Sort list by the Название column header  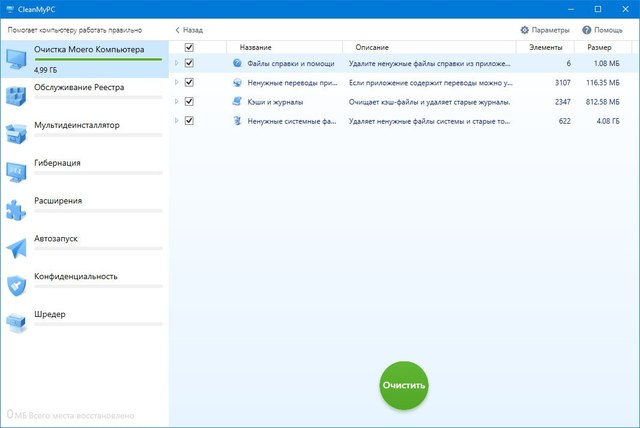tap(256, 47)
